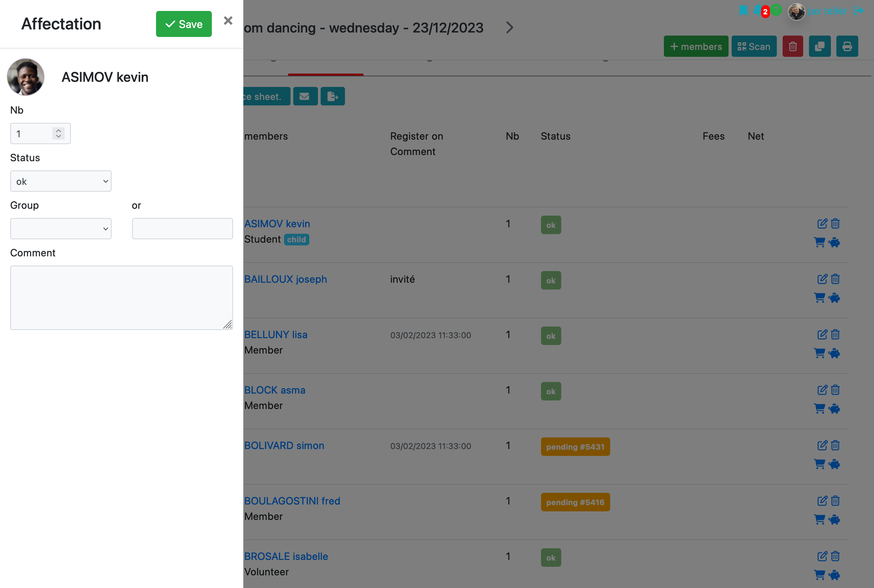
Task: Open BELLUNY lisa member link
Action: [x=275, y=334]
